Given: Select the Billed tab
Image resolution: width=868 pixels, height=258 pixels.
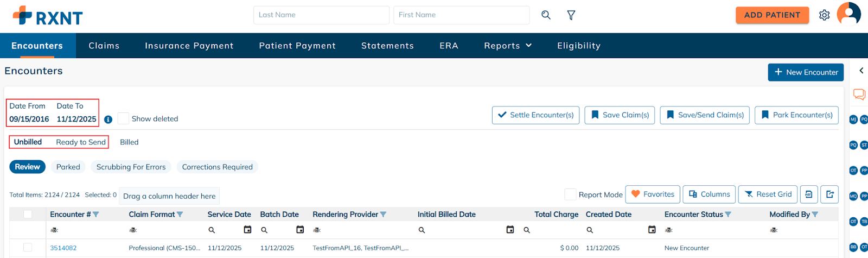Looking at the screenshot, I should pyautogui.click(x=129, y=142).
